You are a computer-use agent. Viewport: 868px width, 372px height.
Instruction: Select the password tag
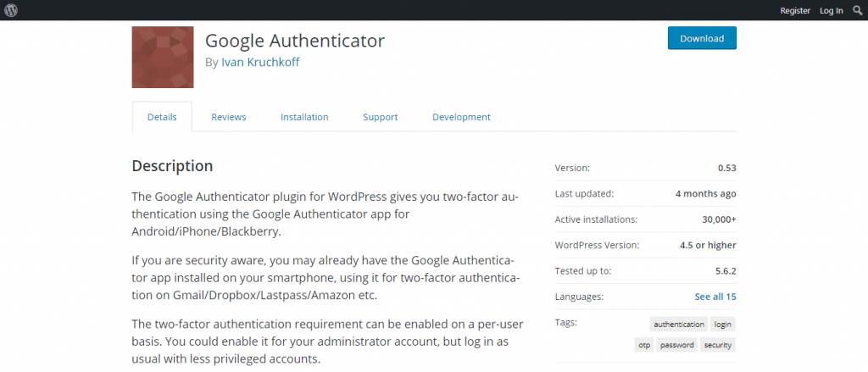point(677,345)
